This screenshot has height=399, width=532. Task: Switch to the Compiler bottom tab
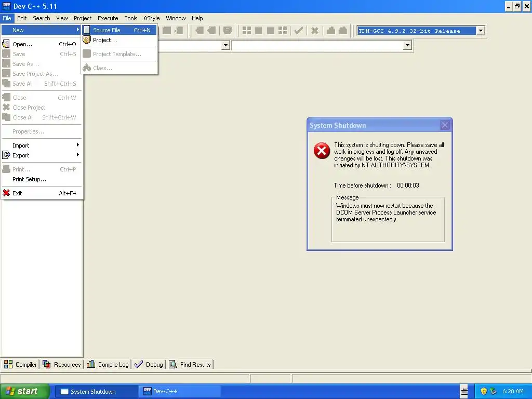coord(20,364)
